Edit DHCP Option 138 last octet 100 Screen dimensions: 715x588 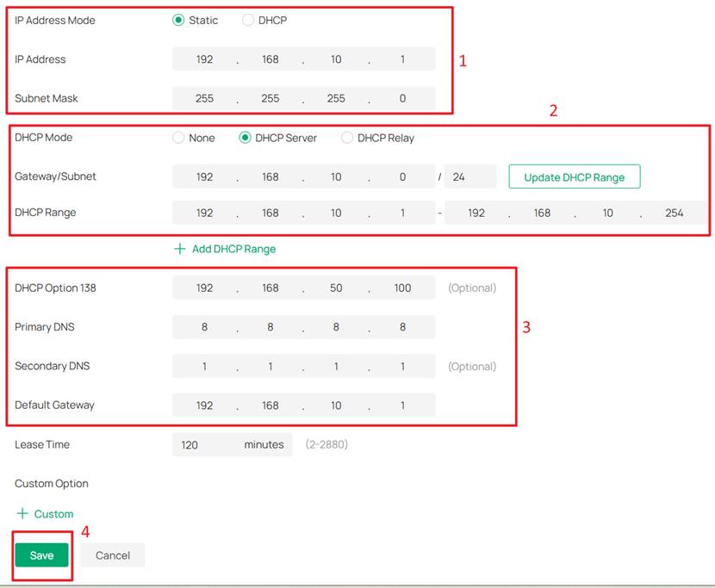402,288
